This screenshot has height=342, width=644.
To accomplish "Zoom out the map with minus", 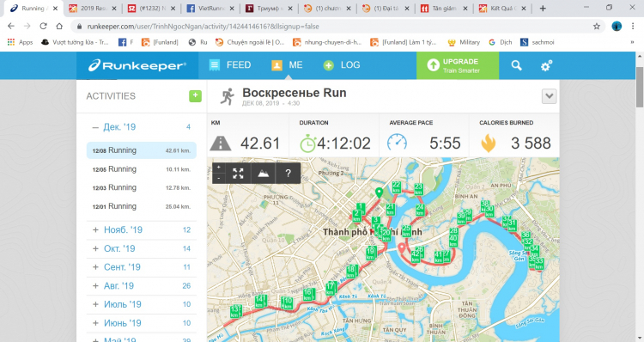I will 219,178.
